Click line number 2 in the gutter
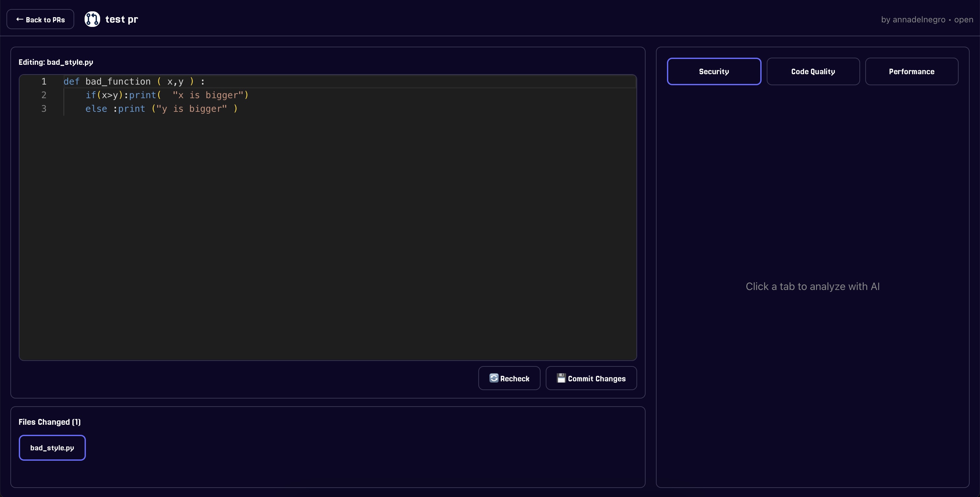The image size is (980, 497). (x=44, y=95)
